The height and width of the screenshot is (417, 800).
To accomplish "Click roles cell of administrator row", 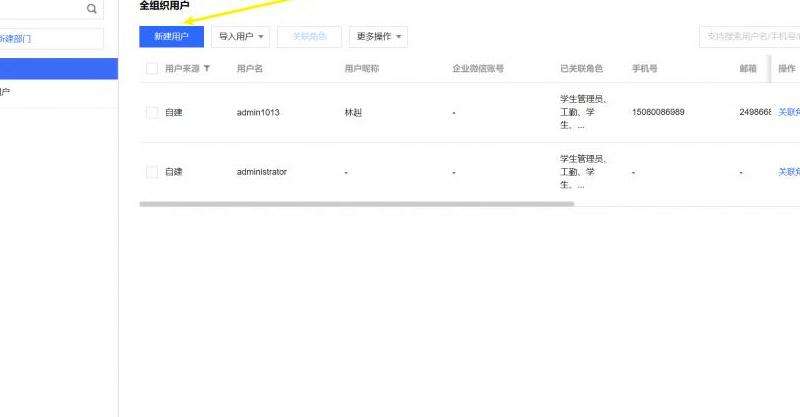I will click(x=584, y=172).
